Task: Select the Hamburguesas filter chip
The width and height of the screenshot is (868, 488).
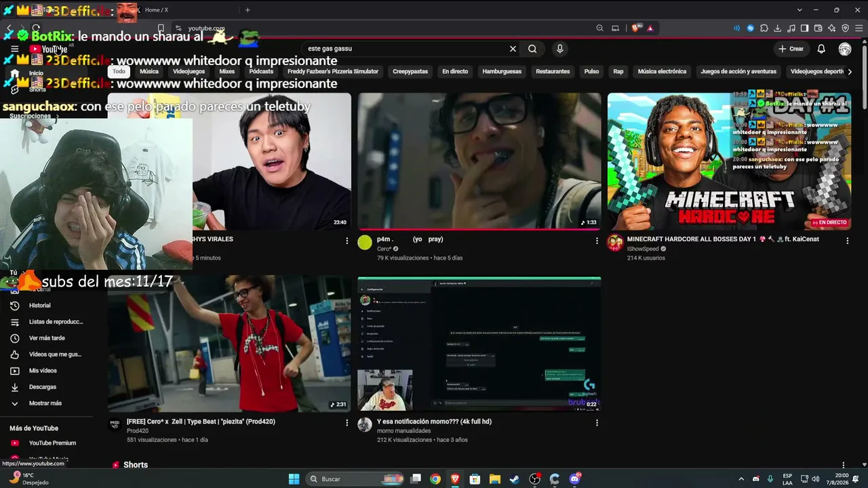Action: click(502, 71)
